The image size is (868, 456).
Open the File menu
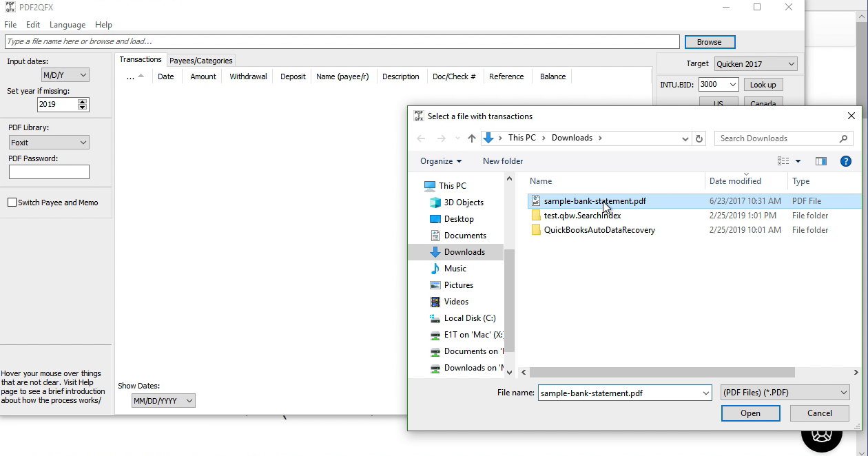[x=10, y=25]
